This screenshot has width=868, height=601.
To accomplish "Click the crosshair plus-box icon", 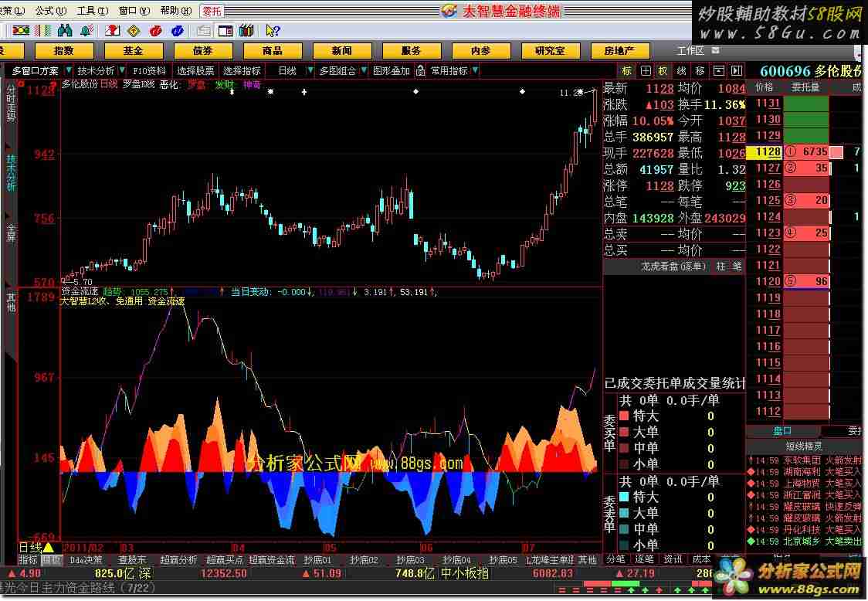I will 646,71.
